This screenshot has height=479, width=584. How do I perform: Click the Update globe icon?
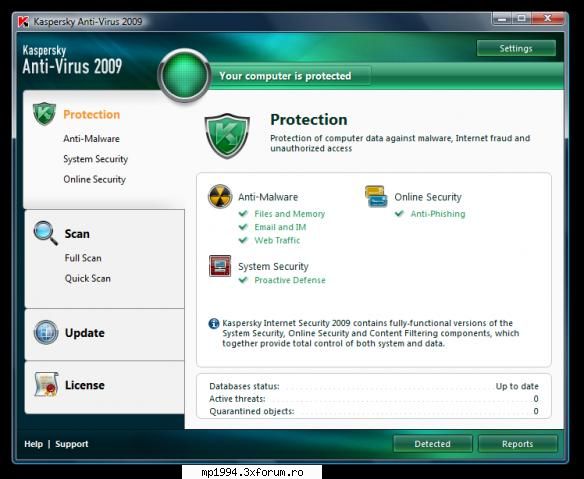pyautogui.click(x=46, y=332)
